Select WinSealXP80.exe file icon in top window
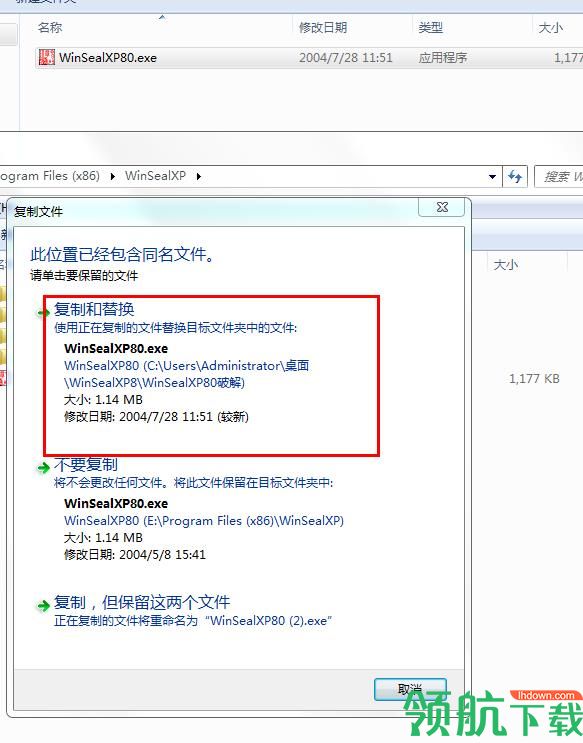Image resolution: width=583 pixels, height=743 pixels. click(x=46, y=57)
